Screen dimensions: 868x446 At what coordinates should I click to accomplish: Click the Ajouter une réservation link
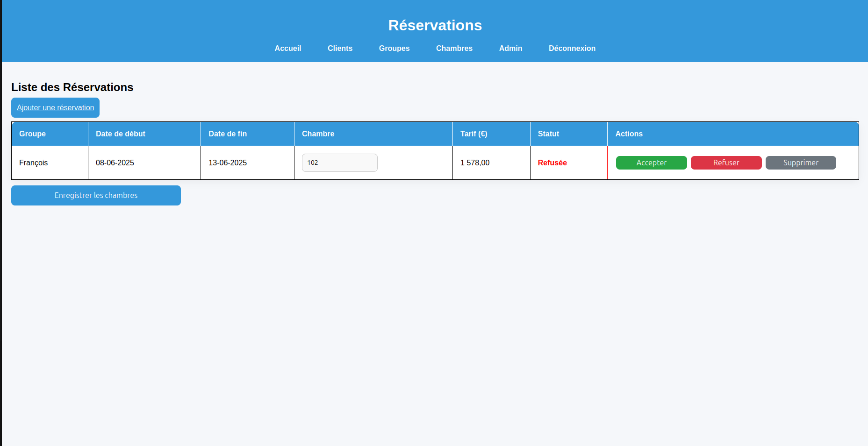(x=55, y=107)
